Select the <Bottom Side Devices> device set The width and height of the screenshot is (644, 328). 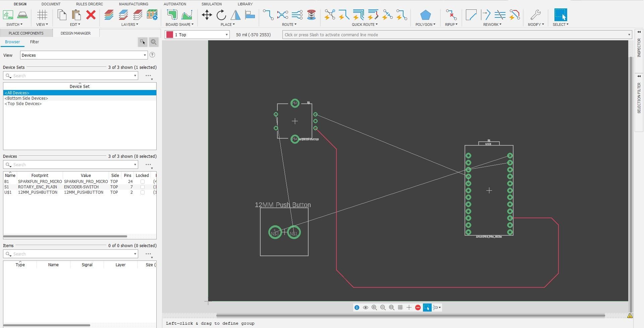26,98
